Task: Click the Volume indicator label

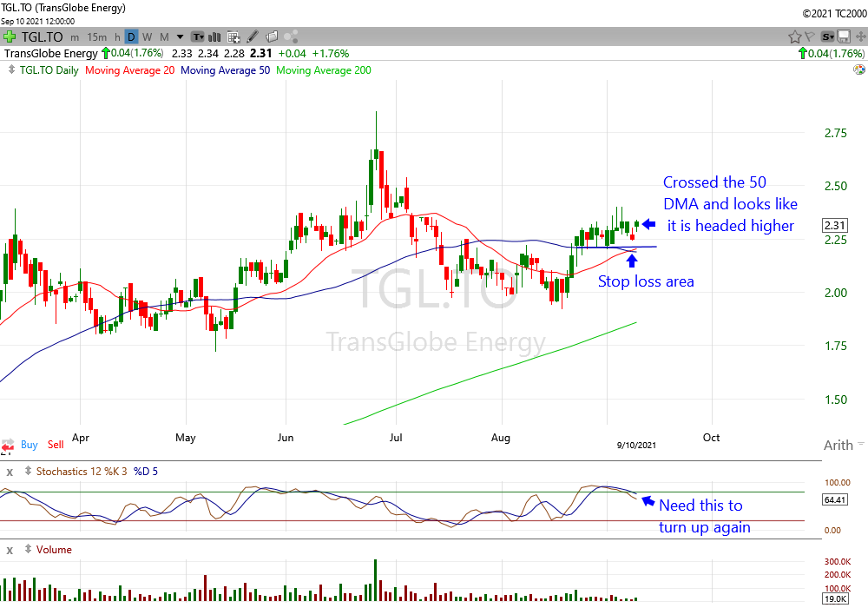Action: [54, 549]
